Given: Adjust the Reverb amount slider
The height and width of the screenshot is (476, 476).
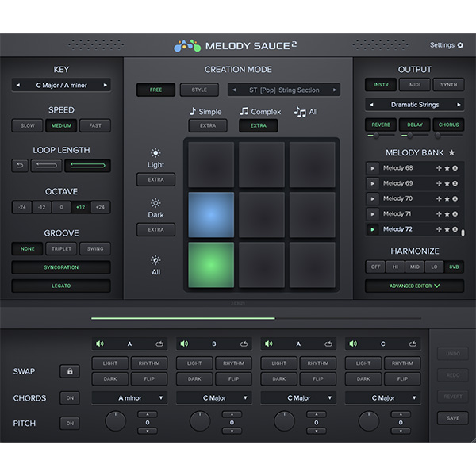Looking at the screenshot, I should 381,136.
